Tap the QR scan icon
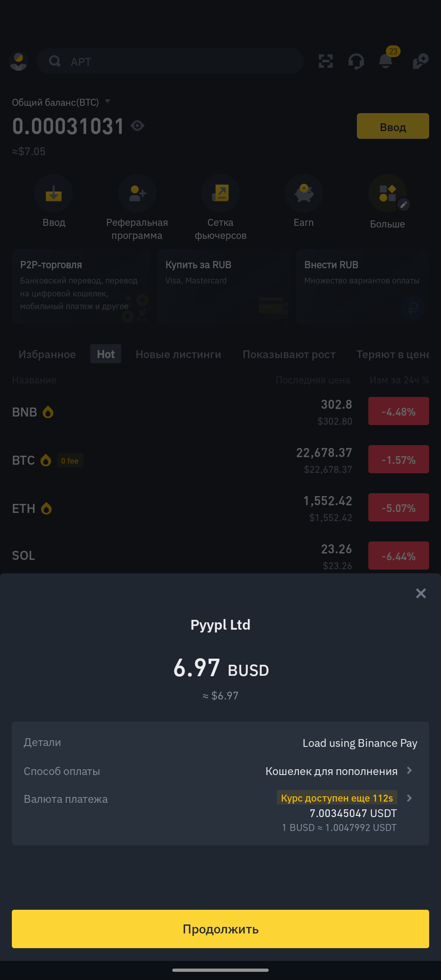This screenshot has width=441, height=980. (325, 61)
